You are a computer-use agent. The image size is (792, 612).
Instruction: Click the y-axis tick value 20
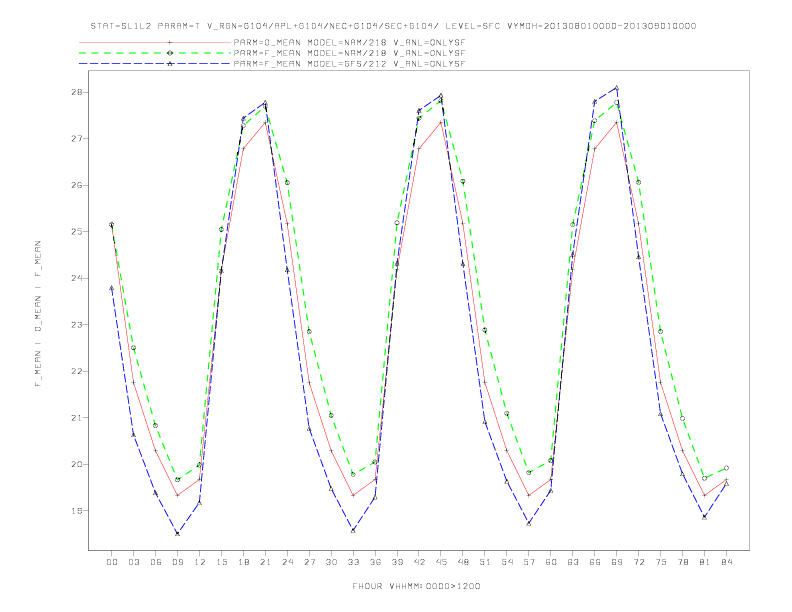coord(77,464)
